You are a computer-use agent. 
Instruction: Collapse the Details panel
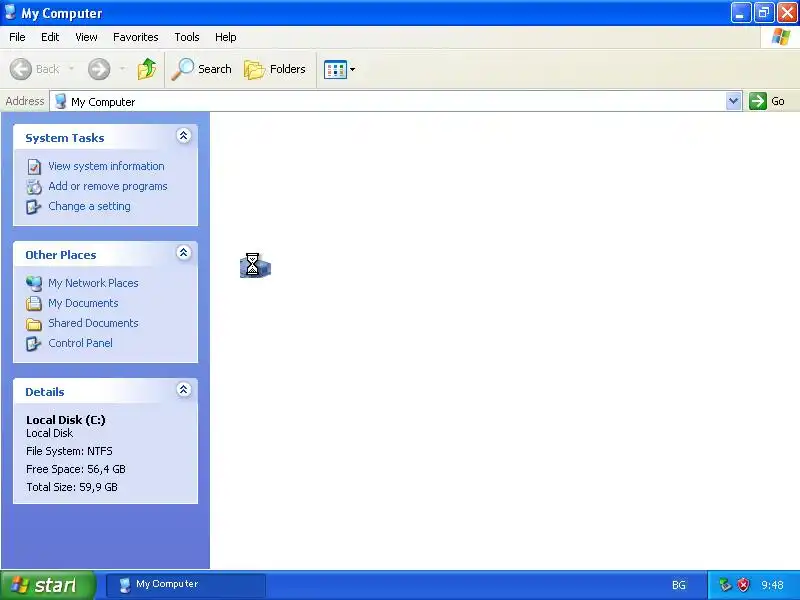(x=184, y=390)
